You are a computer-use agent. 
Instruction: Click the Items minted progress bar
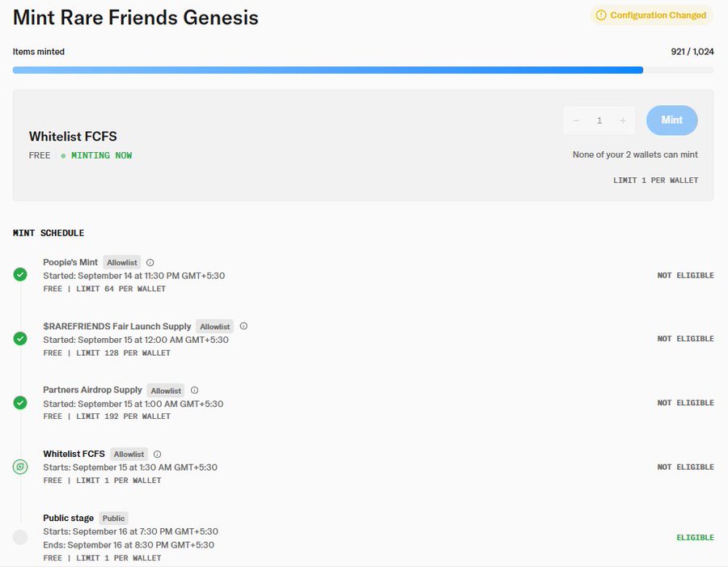pyautogui.click(x=363, y=70)
